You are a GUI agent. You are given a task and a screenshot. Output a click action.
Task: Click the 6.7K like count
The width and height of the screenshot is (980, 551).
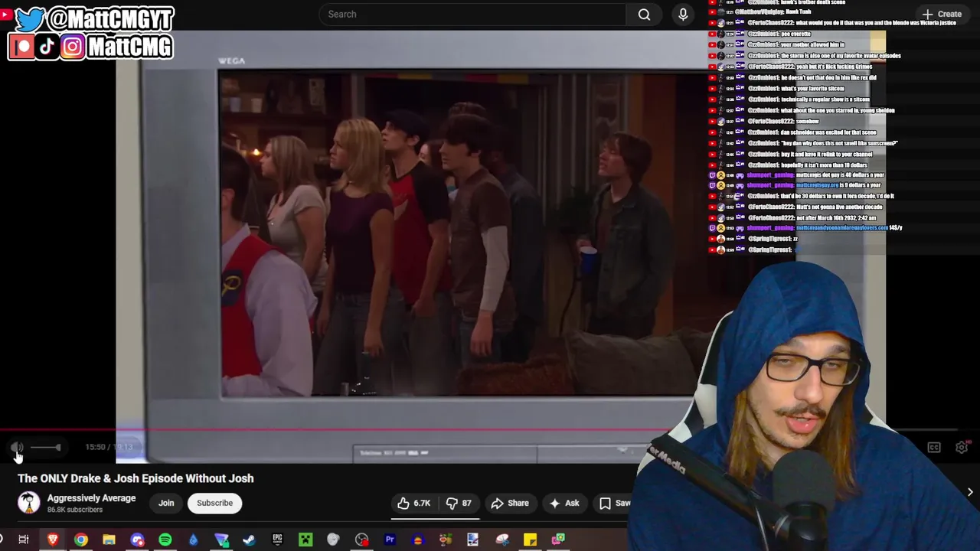pos(422,503)
